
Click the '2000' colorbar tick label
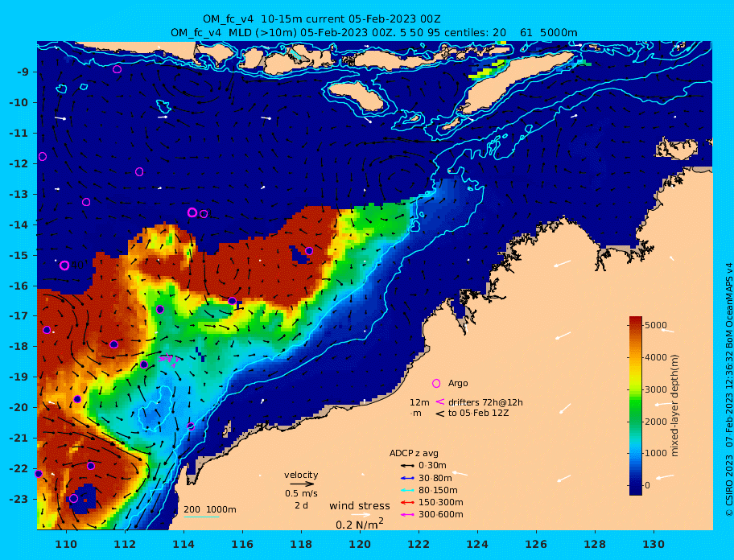point(655,422)
